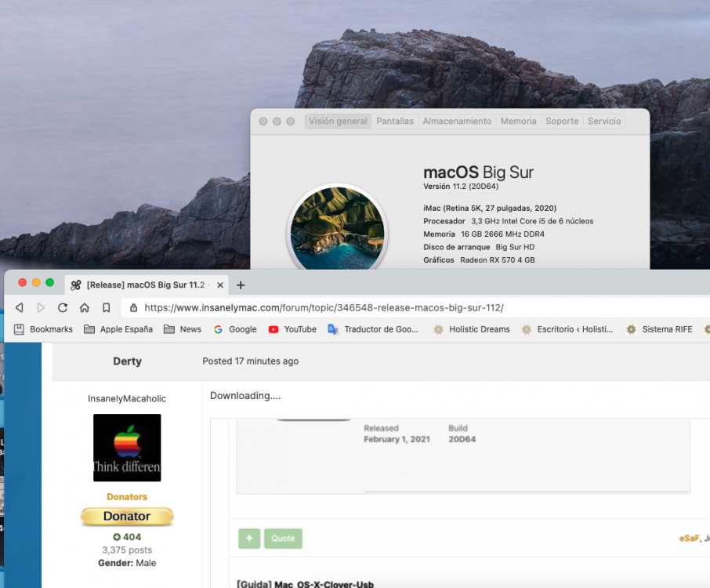Screen dimensions: 710x588
Task: Click the browser forward arrow
Action: [41, 308]
